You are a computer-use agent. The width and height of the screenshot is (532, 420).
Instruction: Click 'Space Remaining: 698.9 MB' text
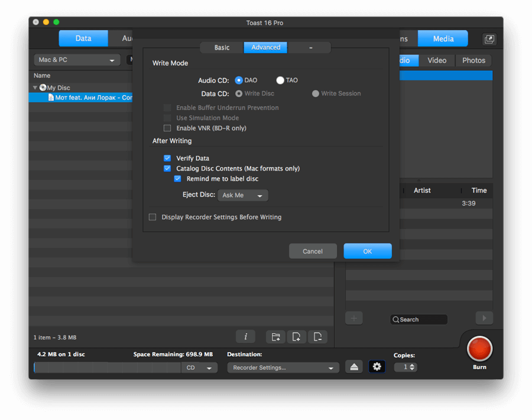[x=173, y=354]
